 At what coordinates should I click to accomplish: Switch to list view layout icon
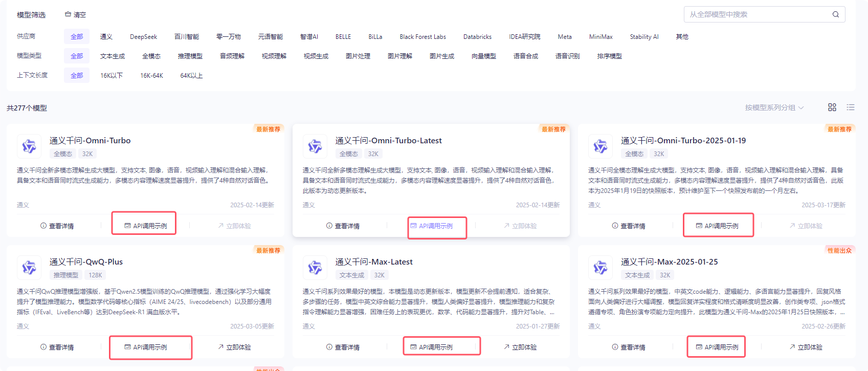coord(850,107)
